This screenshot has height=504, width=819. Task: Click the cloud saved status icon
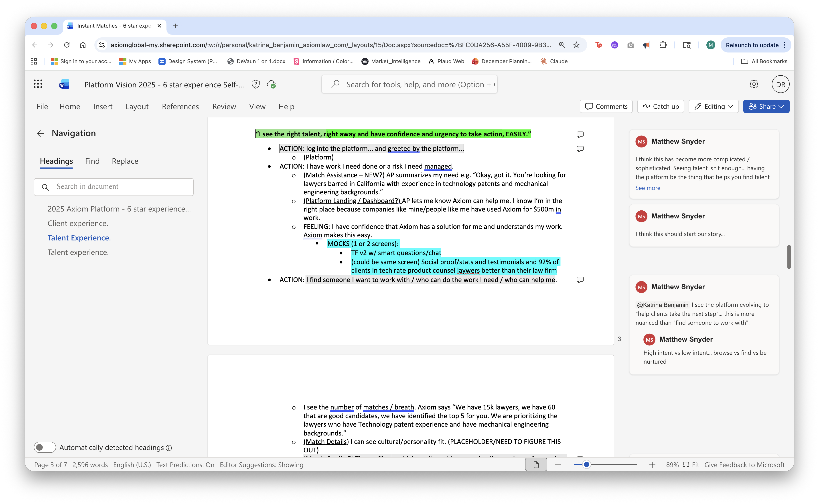[x=271, y=84]
